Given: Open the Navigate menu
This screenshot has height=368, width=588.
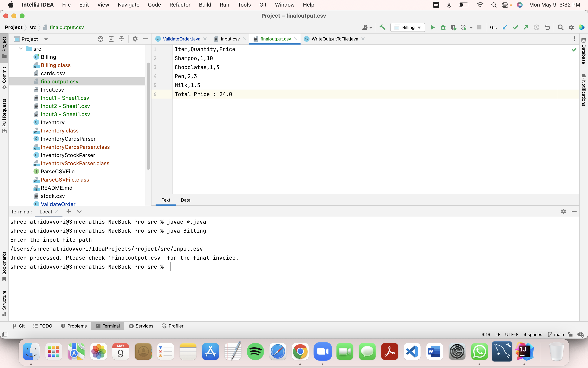Looking at the screenshot, I should (x=129, y=5).
